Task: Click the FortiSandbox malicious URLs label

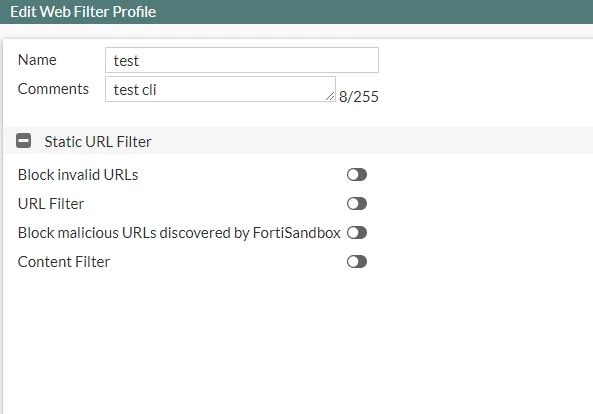Action: [179, 233]
